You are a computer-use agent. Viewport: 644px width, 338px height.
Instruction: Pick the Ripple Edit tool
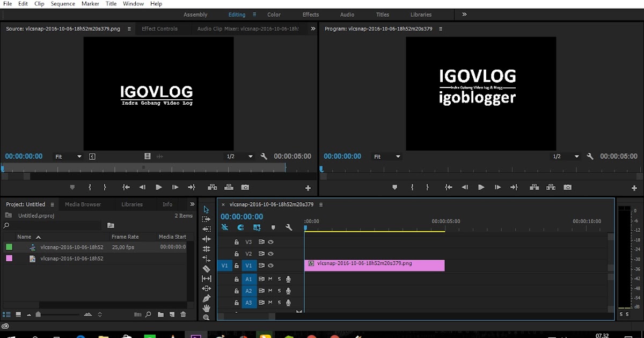coord(206,239)
